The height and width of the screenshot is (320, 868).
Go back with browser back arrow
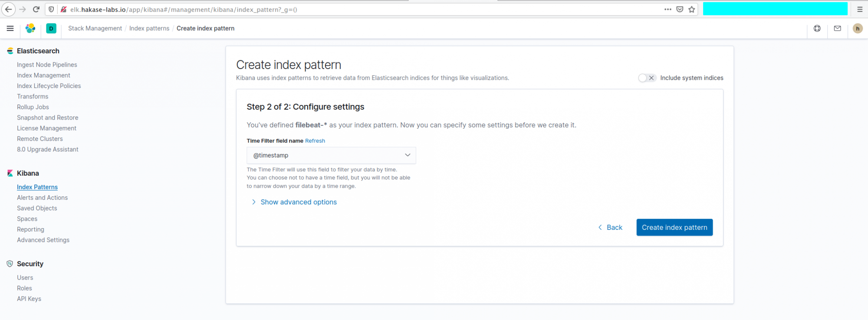(x=9, y=9)
